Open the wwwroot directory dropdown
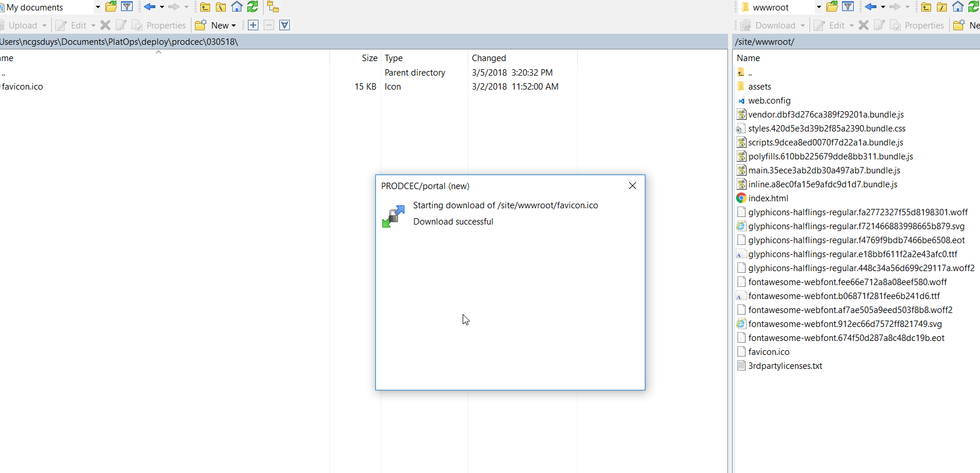 (819, 7)
